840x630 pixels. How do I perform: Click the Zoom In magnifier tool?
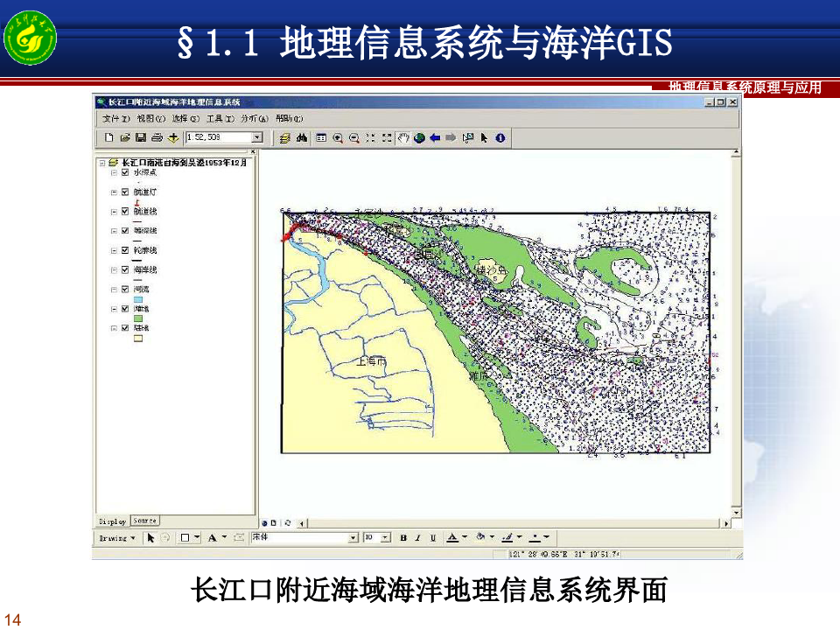[x=338, y=137]
